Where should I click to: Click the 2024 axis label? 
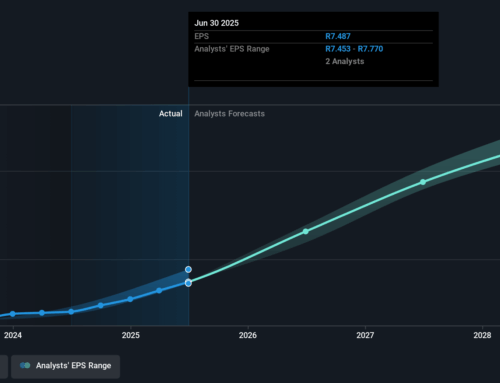[13, 335]
